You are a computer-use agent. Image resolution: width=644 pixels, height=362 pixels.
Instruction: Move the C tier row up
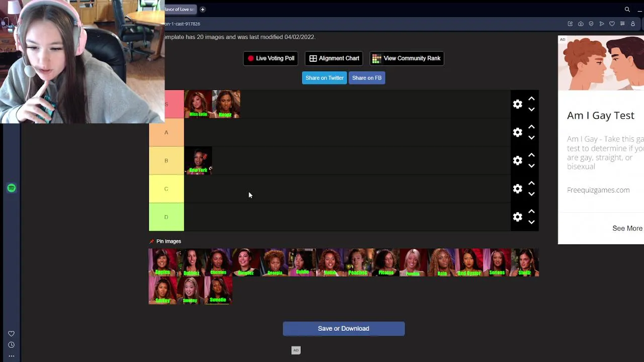531,184
